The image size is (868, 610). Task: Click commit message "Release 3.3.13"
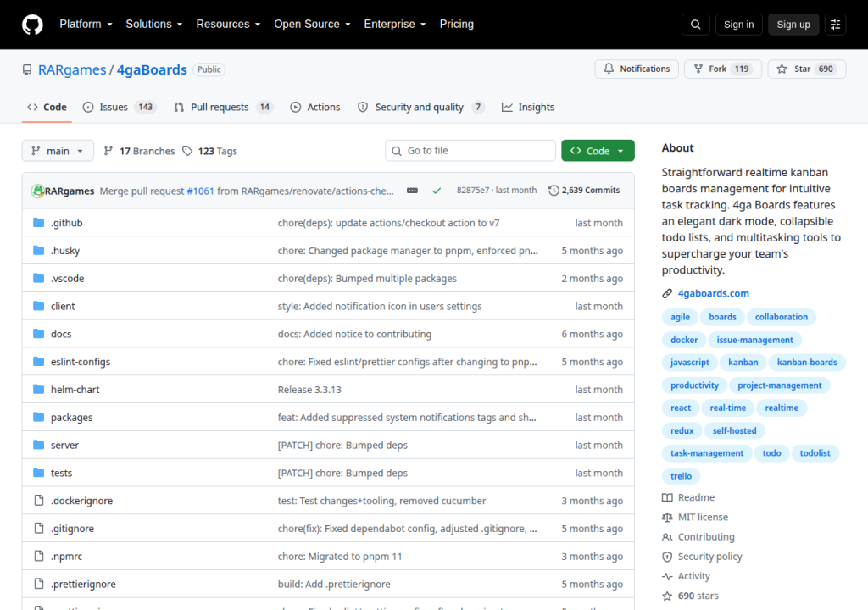pos(309,390)
